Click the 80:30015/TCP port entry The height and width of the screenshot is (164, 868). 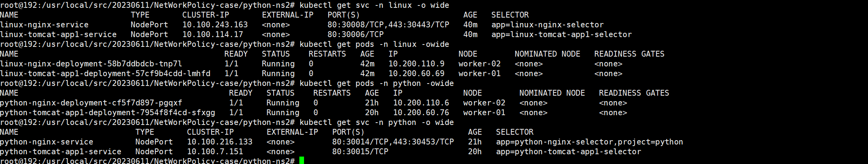[360, 152]
